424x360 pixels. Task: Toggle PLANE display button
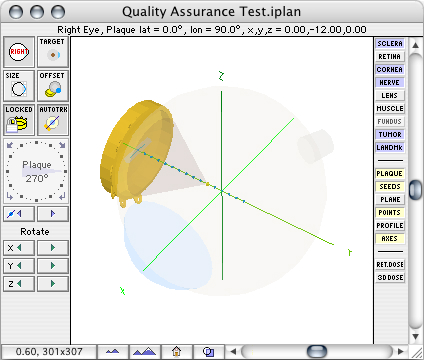[390, 200]
